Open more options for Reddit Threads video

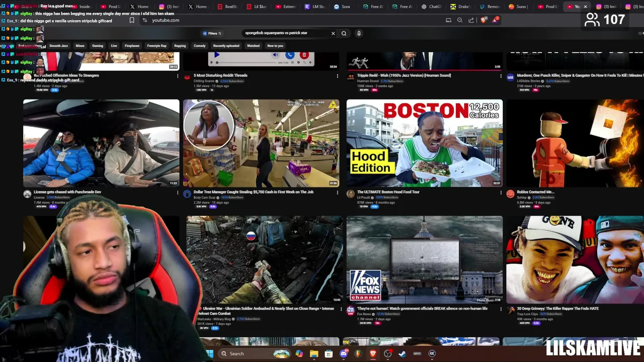(337, 76)
